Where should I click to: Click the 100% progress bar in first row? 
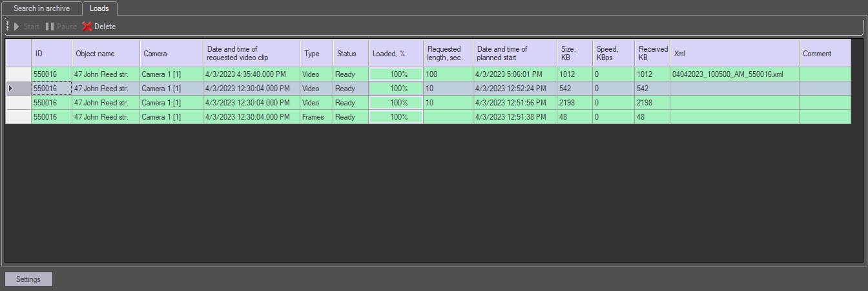point(396,74)
